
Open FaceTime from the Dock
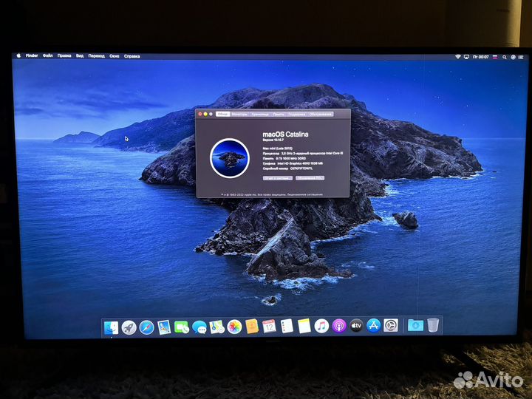click(182, 327)
